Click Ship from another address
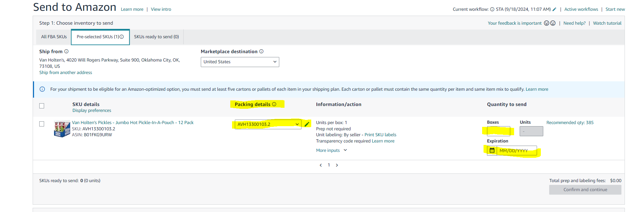 point(66,73)
